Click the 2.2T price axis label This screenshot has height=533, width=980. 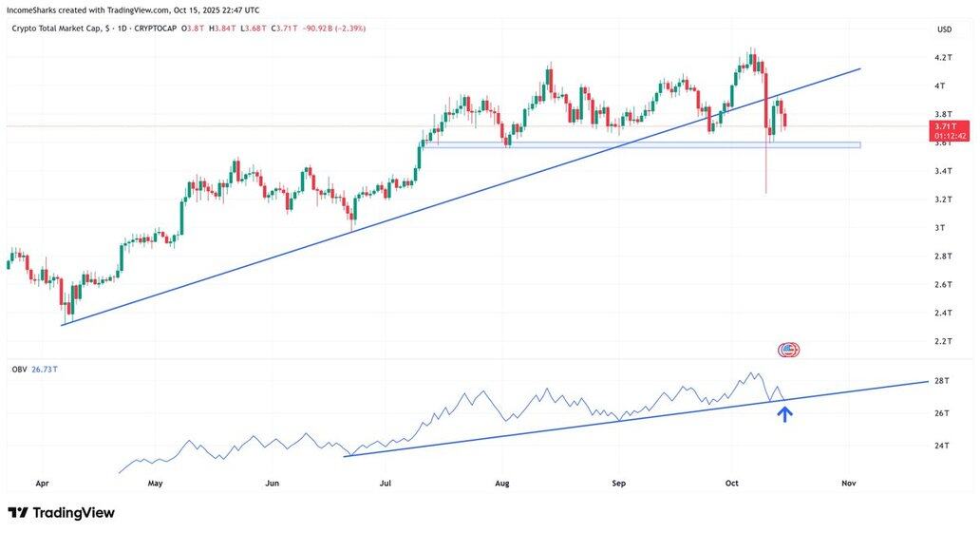click(944, 341)
